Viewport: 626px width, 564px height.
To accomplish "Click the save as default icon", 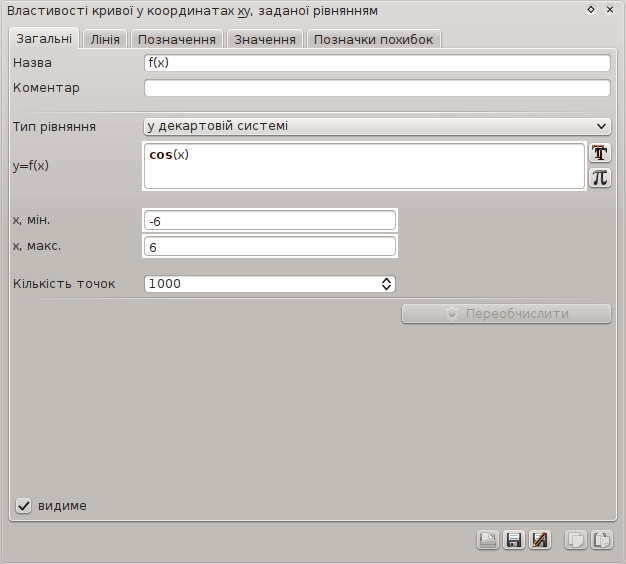I will pos(540,540).
